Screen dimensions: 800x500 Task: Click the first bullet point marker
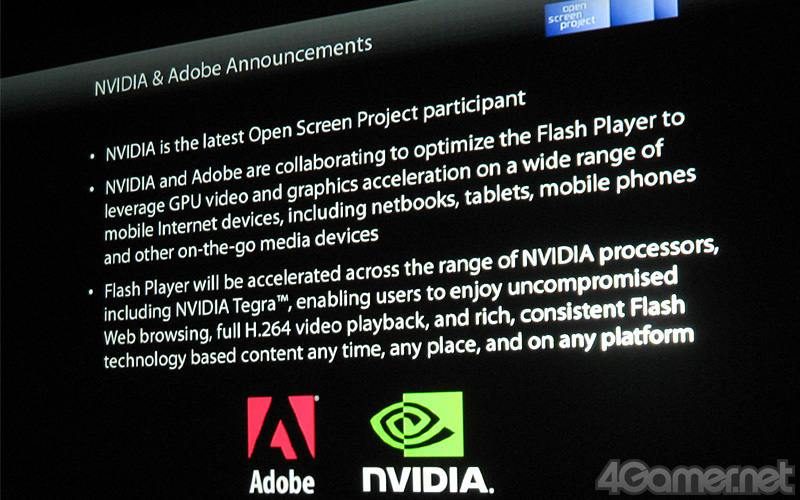pos(92,156)
